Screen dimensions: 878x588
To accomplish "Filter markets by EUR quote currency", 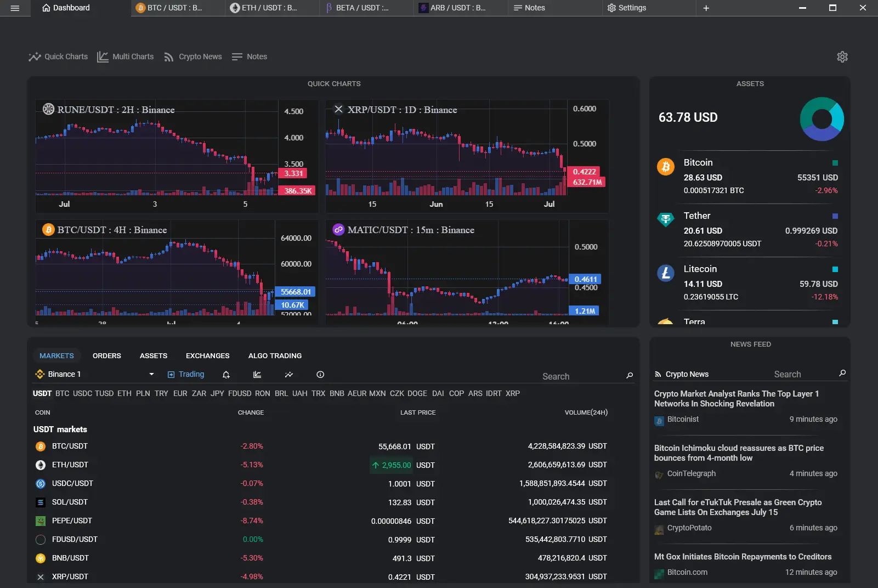I will tap(180, 393).
